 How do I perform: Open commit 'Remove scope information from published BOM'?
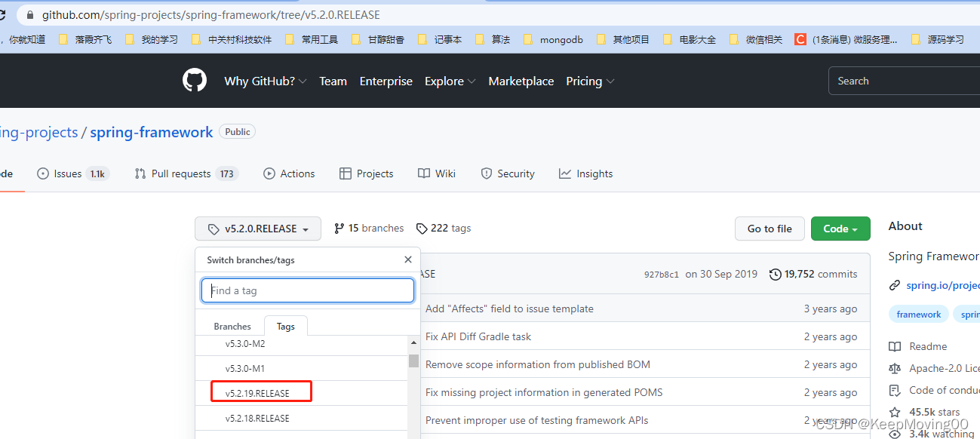[x=538, y=364]
